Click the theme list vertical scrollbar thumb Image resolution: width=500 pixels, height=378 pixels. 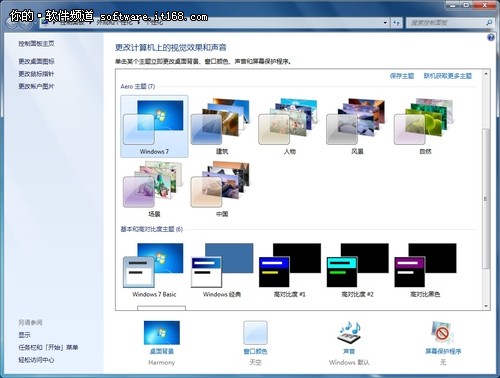[x=486, y=198]
